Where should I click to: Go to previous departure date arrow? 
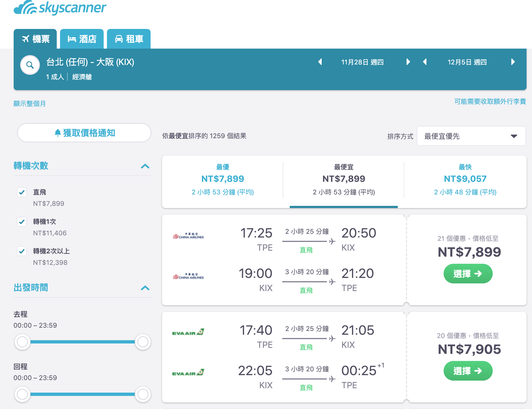pos(320,62)
